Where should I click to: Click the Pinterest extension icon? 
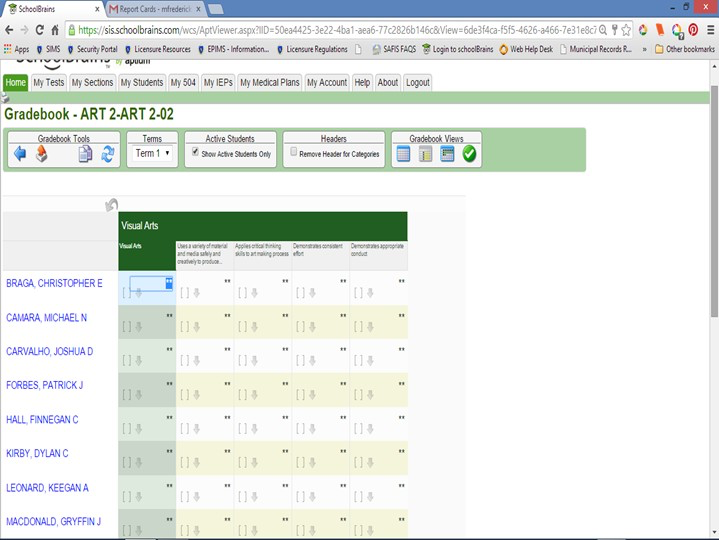click(693, 30)
